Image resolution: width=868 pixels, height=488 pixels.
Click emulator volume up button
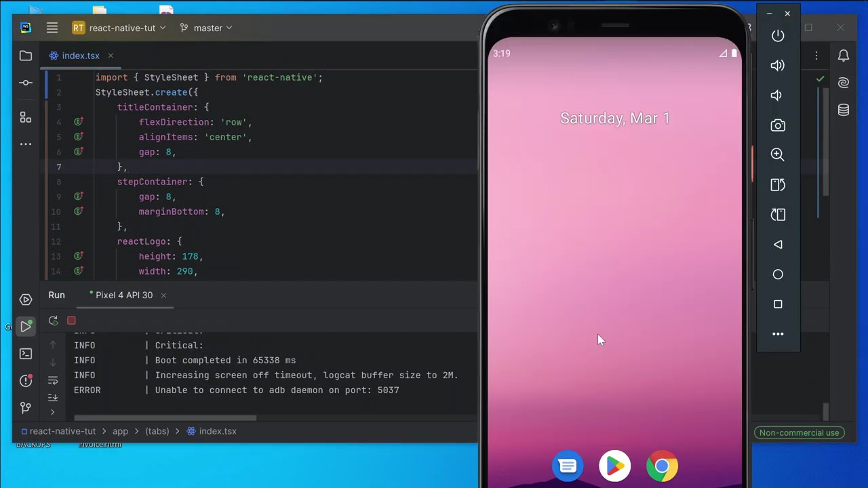coord(778,65)
